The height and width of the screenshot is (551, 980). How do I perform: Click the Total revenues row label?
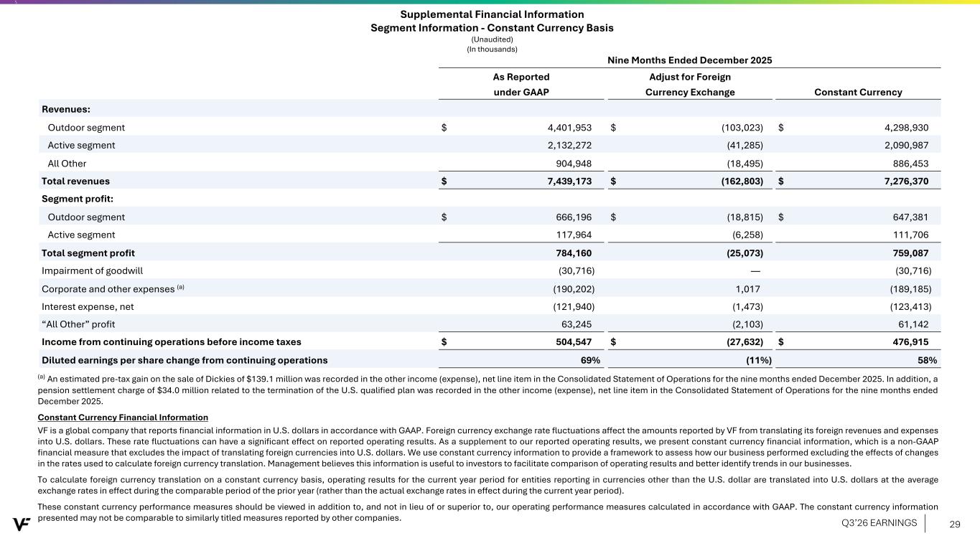pos(75,181)
